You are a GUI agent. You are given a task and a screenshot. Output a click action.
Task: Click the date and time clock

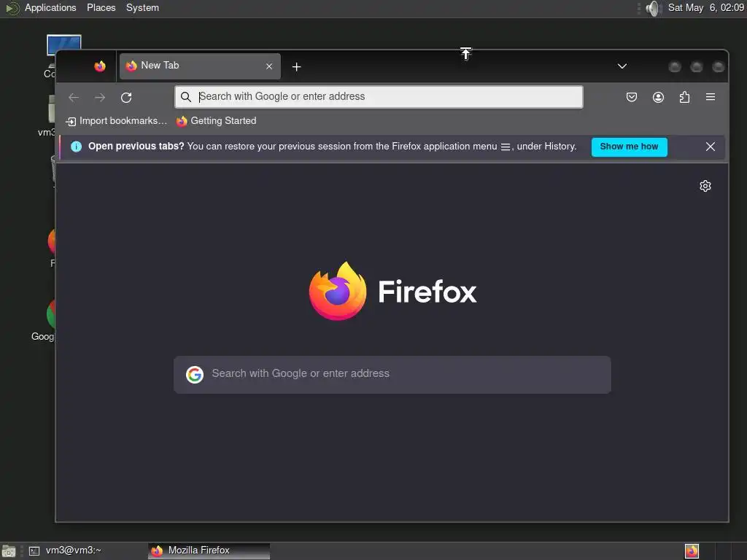705,7
